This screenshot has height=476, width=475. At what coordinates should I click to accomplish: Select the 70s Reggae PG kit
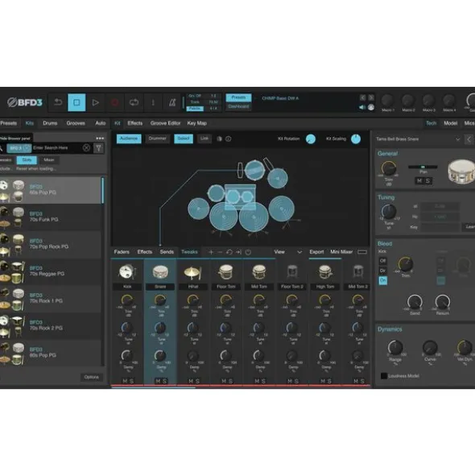[51, 271]
